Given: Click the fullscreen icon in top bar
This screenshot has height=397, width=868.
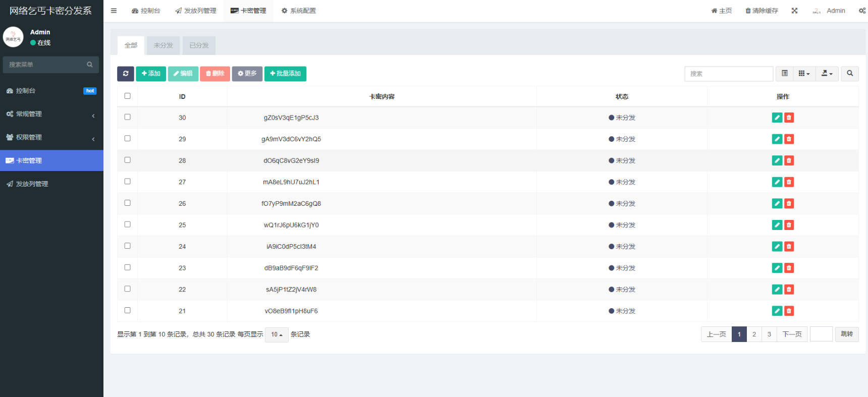Looking at the screenshot, I should pyautogui.click(x=794, y=11).
